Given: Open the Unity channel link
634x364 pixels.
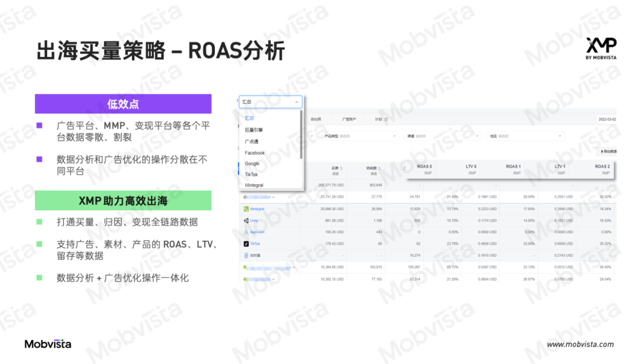Looking at the screenshot, I should pyautogui.click(x=254, y=221).
